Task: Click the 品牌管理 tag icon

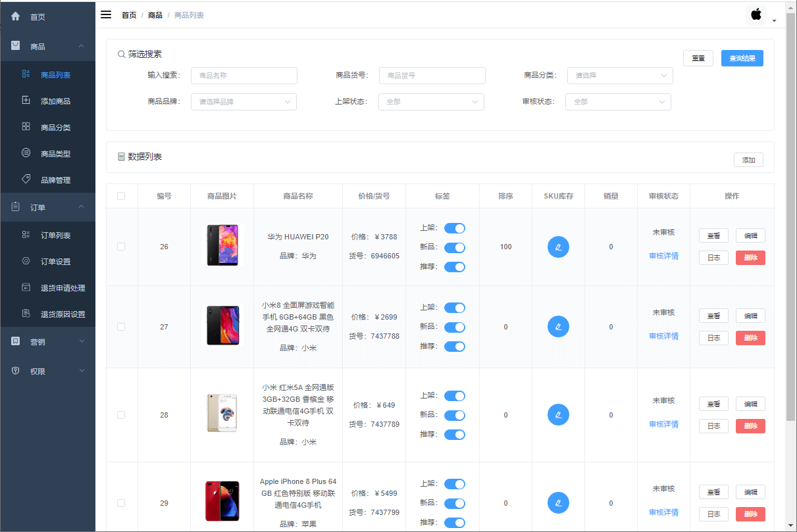Action: pos(26,179)
